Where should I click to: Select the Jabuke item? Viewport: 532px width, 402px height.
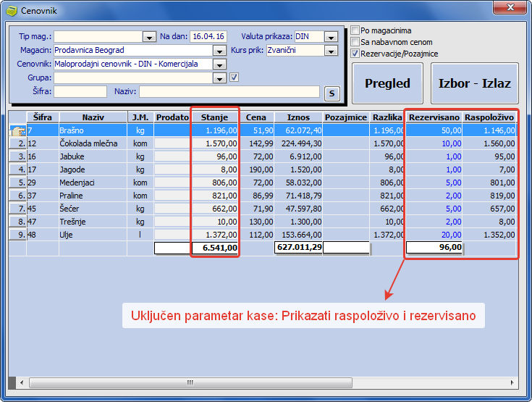pyautogui.click(x=72, y=156)
